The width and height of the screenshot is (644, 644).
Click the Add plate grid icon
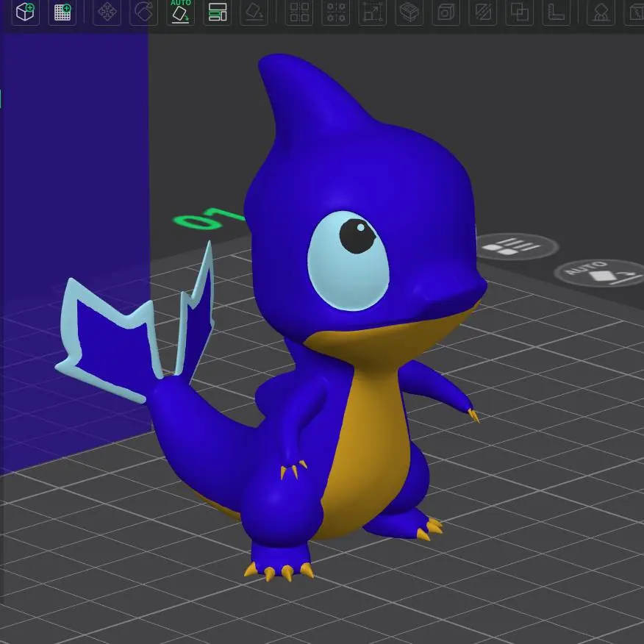point(62,12)
